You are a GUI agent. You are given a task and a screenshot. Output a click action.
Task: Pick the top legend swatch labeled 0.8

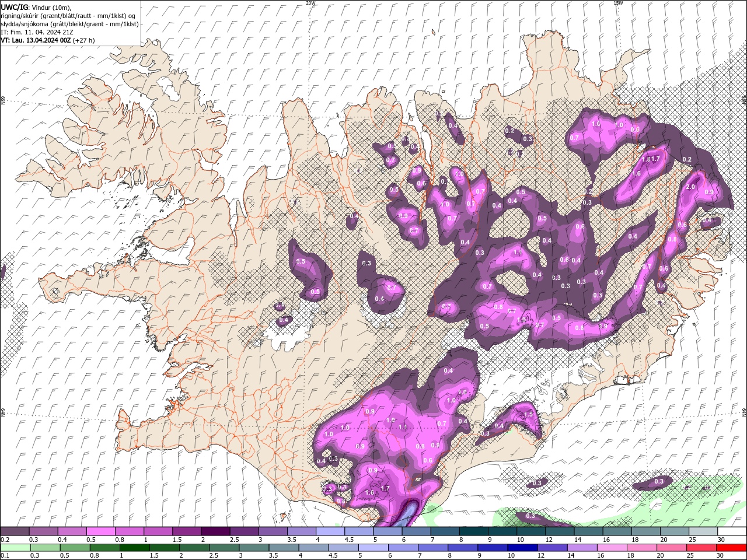(x=129, y=531)
